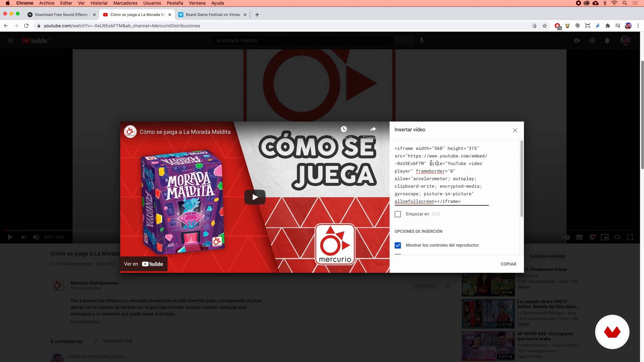Click the embed dialog scrollbar

522,179
